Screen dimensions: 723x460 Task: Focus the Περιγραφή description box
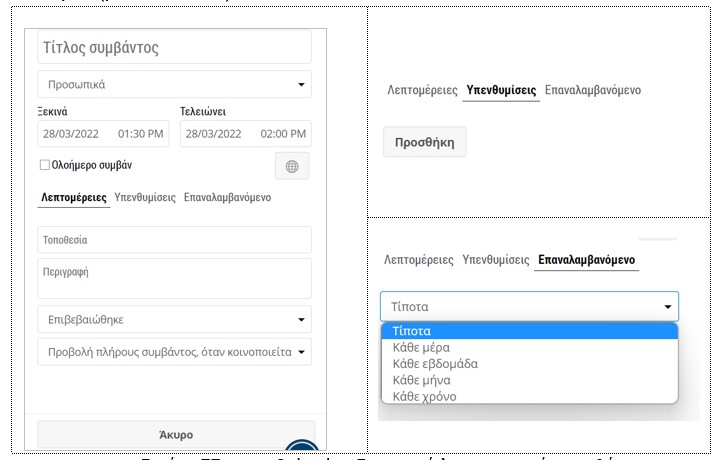(174, 278)
